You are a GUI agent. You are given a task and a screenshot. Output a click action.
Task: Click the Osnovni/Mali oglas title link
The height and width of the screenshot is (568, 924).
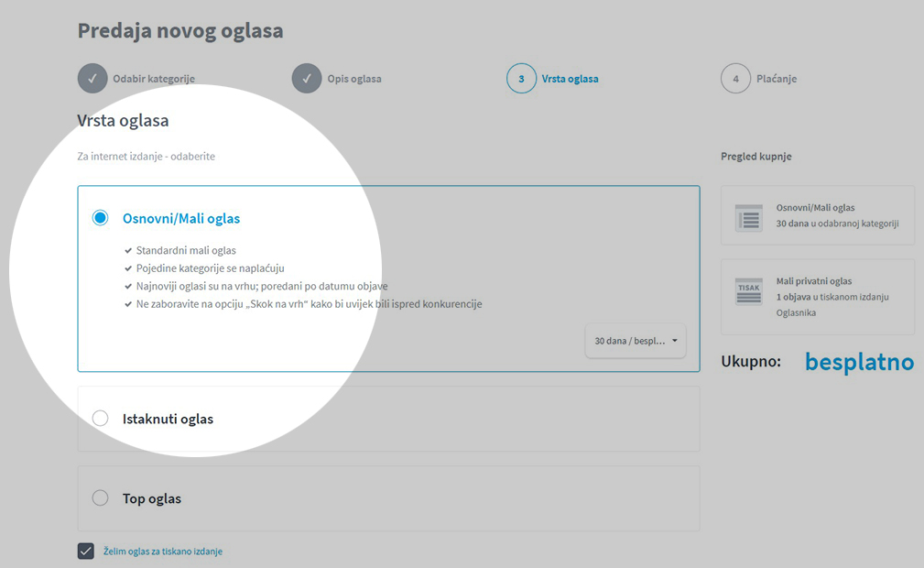point(181,218)
